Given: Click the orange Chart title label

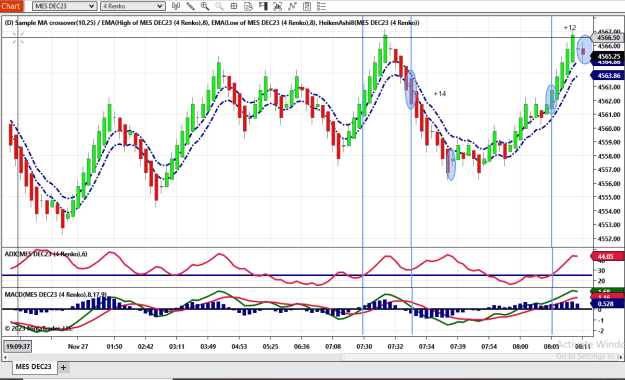Looking at the screenshot, I should point(11,6).
